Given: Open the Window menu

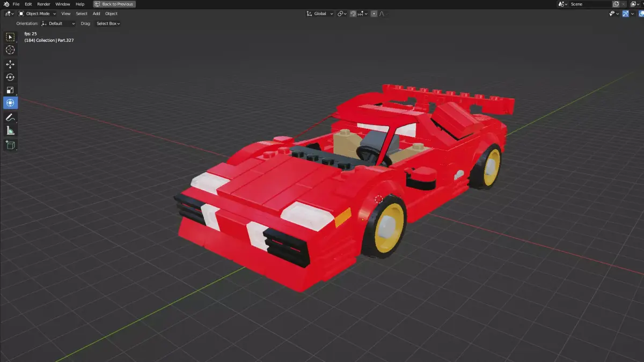Looking at the screenshot, I should pos(63,4).
